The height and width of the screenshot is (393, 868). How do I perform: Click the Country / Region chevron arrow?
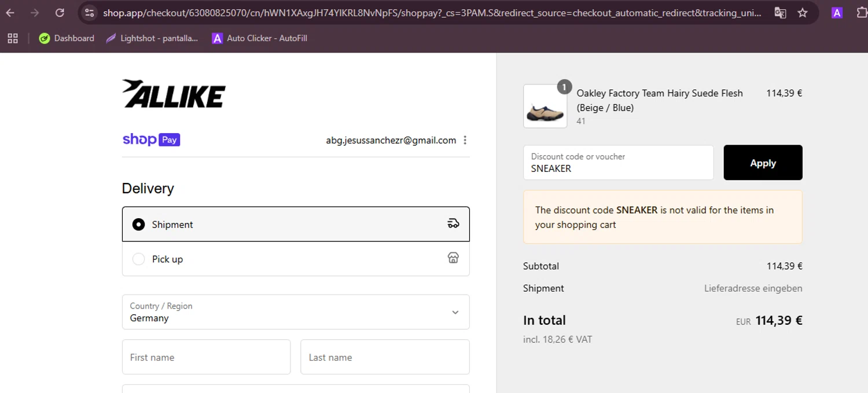pos(455,313)
